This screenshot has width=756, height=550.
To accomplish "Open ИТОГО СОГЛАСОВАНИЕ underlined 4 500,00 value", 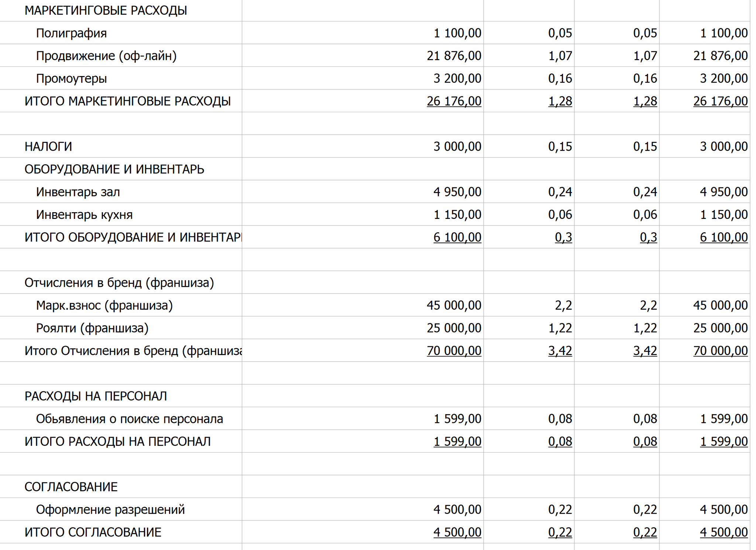I will tap(457, 532).
